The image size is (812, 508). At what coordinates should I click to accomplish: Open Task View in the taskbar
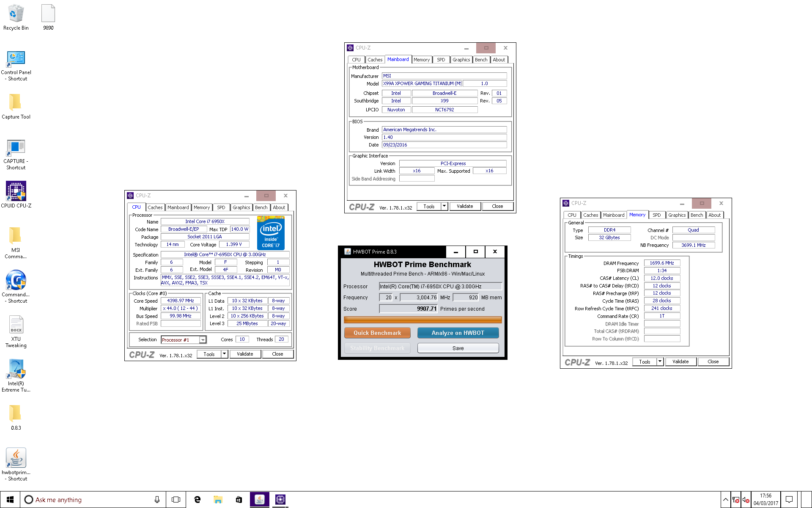[x=176, y=500]
